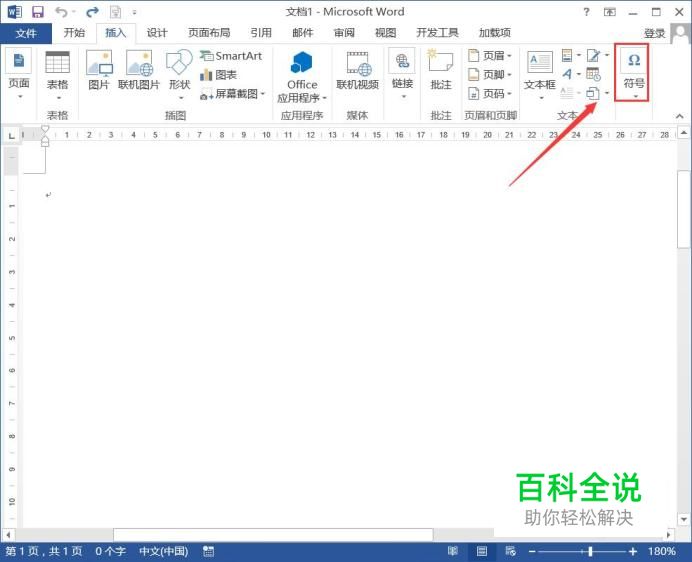The image size is (692, 562).
Task: Switch to the 视图 (View) tab
Action: 386,33
